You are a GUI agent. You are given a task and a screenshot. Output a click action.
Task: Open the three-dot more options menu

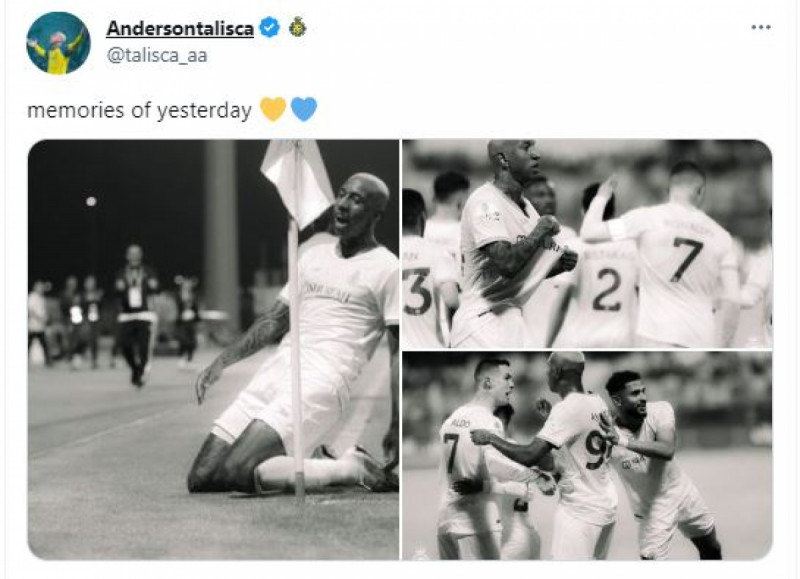pos(761,28)
